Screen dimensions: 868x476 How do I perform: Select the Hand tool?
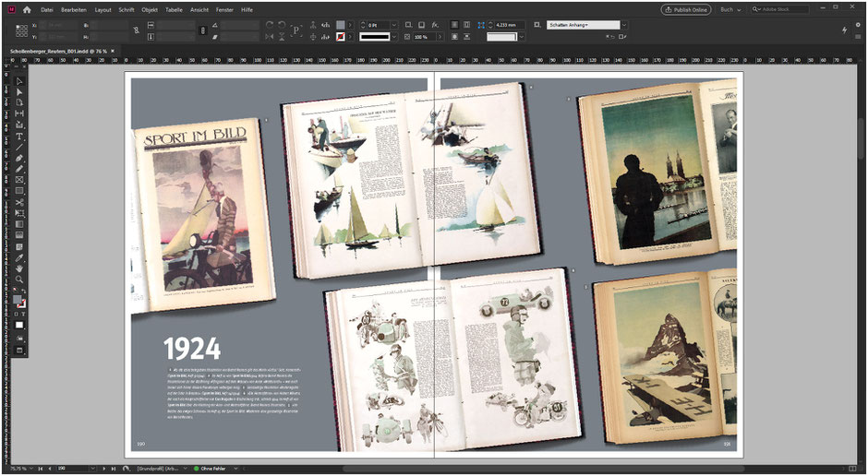click(x=19, y=268)
